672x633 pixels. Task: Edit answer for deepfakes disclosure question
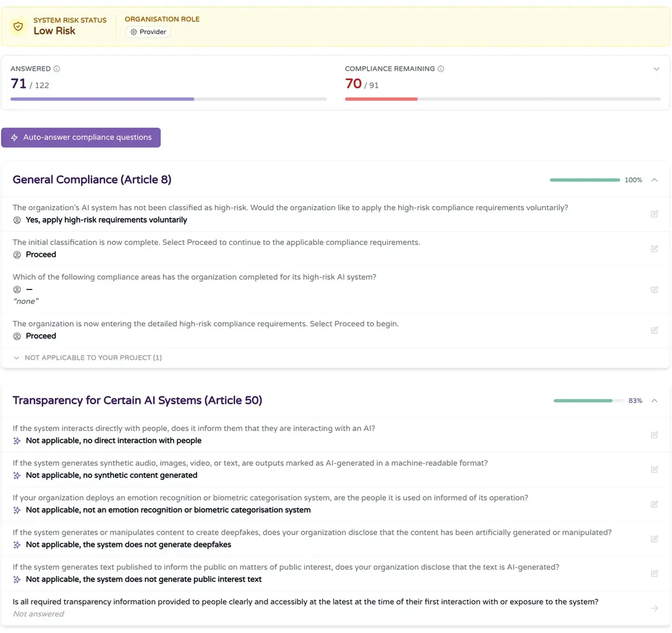(654, 539)
